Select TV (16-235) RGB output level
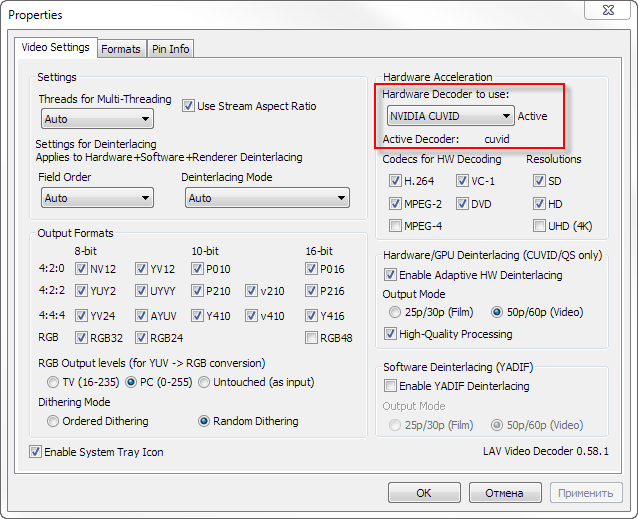Viewport: 638px width, 519px height. point(52,382)
